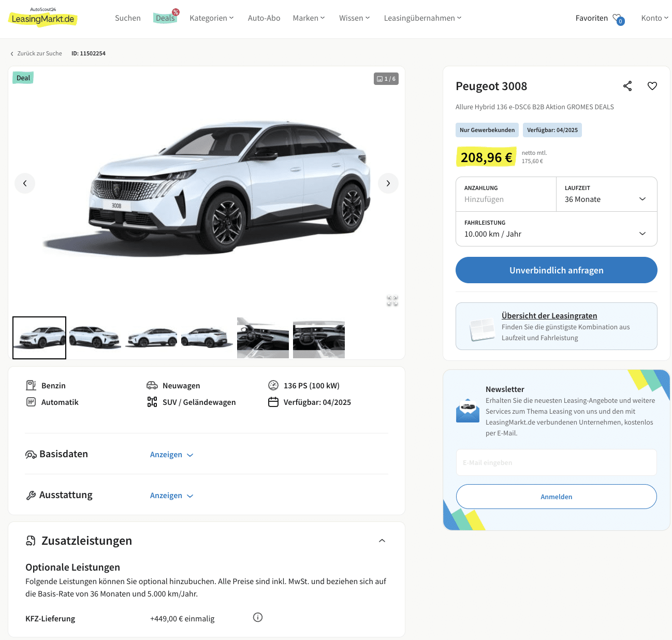Select sixth thumbnail, steering wheel interior
This screenshot has height=640, width=672.
click(x=319, y=338)
